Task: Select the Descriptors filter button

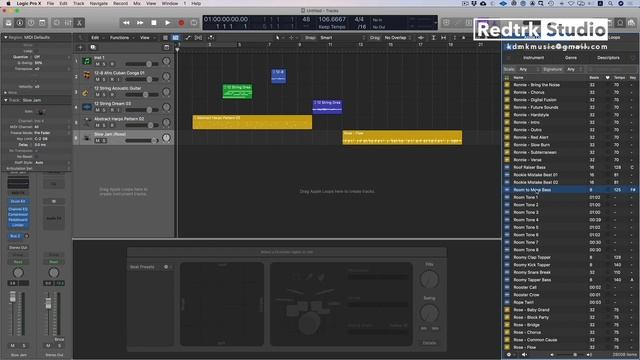Action: [x=608, y=58]
